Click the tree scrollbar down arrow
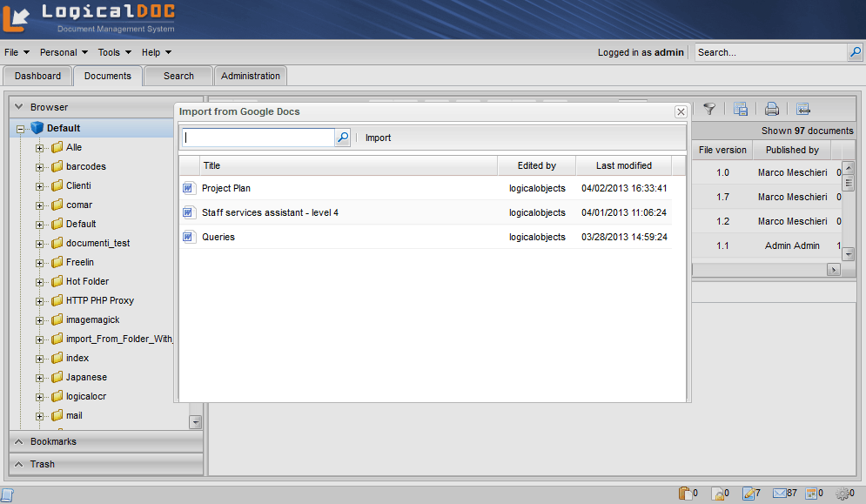 click(196, 420)
